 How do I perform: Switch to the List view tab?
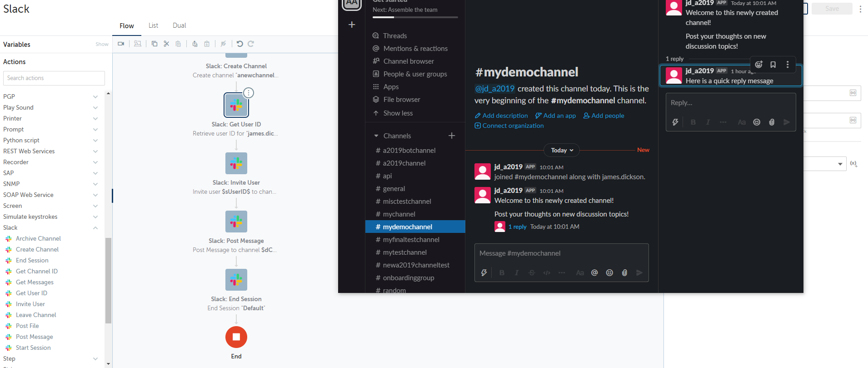154,25
